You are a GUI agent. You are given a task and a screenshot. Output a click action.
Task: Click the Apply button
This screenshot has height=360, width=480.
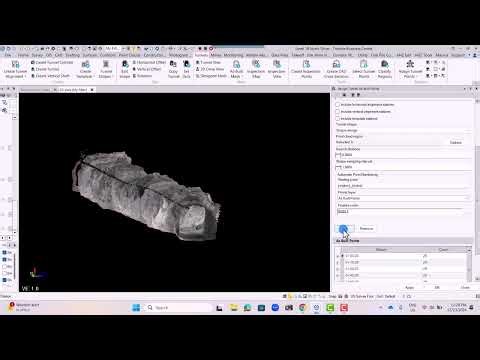410,287
